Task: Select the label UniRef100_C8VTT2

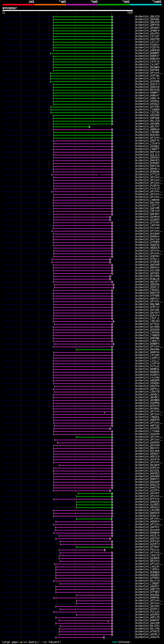Action: click(x=147, y=206)
